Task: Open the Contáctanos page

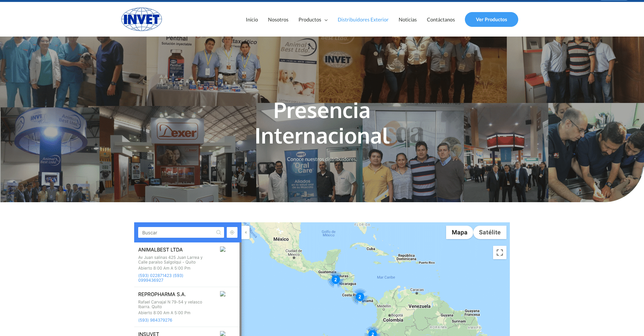Action: coord(441,20)
